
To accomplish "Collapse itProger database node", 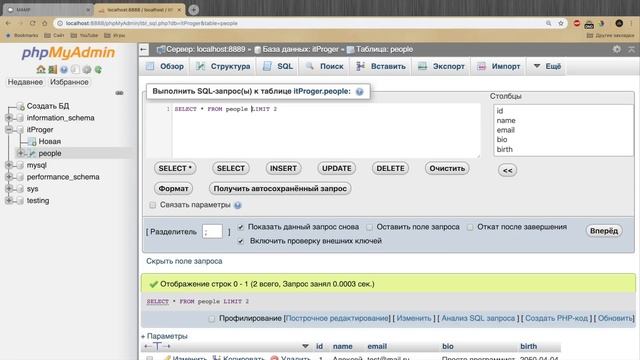I will [9, 130].
